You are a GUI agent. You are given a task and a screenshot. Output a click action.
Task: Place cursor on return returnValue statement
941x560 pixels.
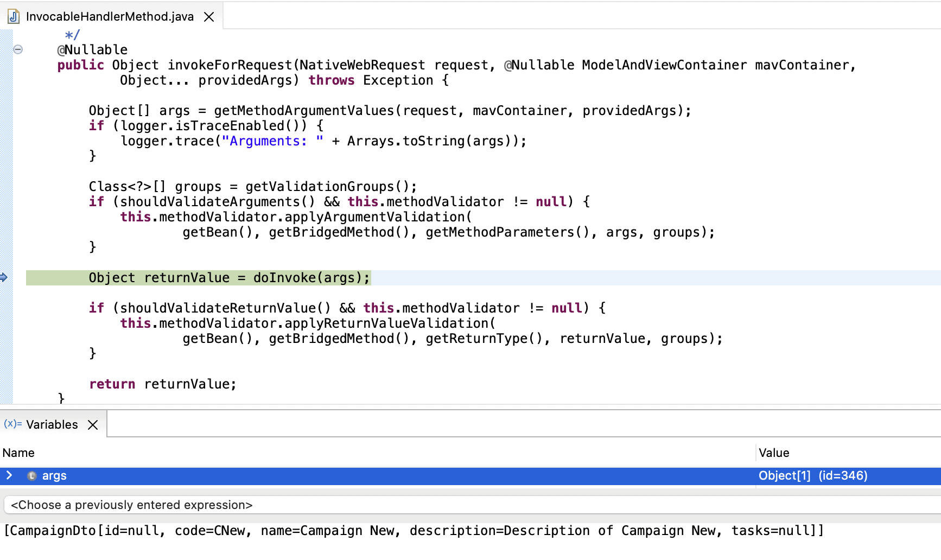[x=163, y=384]
